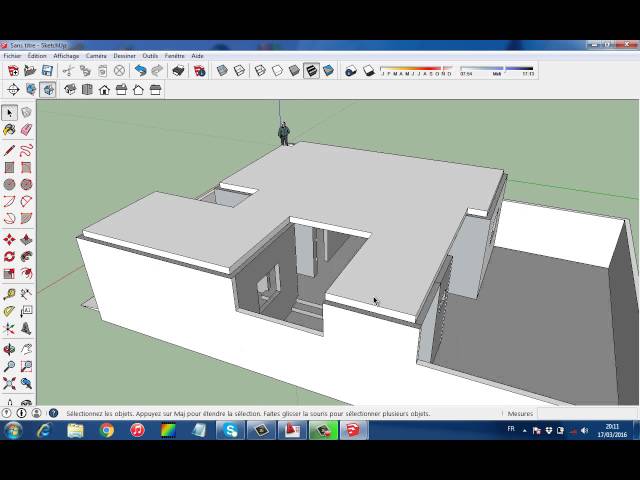640x480 pixels.
Task: Click the Print icon
Action: pyautogui.click(x=178, y=71)
